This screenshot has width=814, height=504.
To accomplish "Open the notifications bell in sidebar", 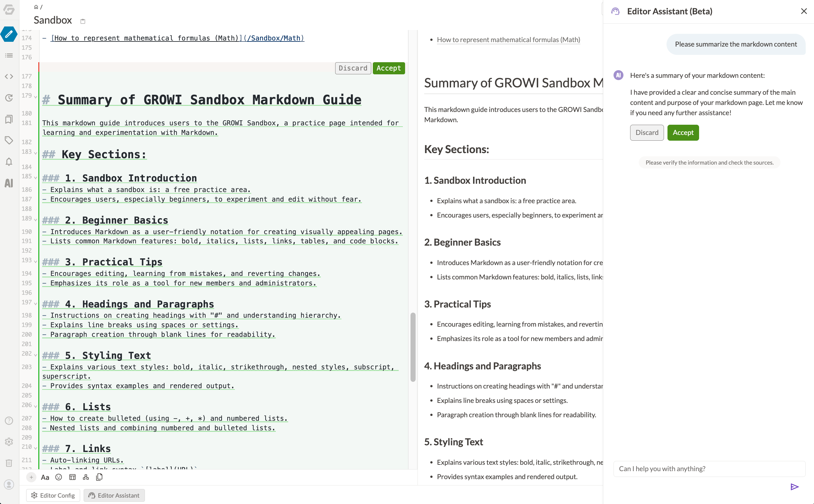I will [9, 162].
